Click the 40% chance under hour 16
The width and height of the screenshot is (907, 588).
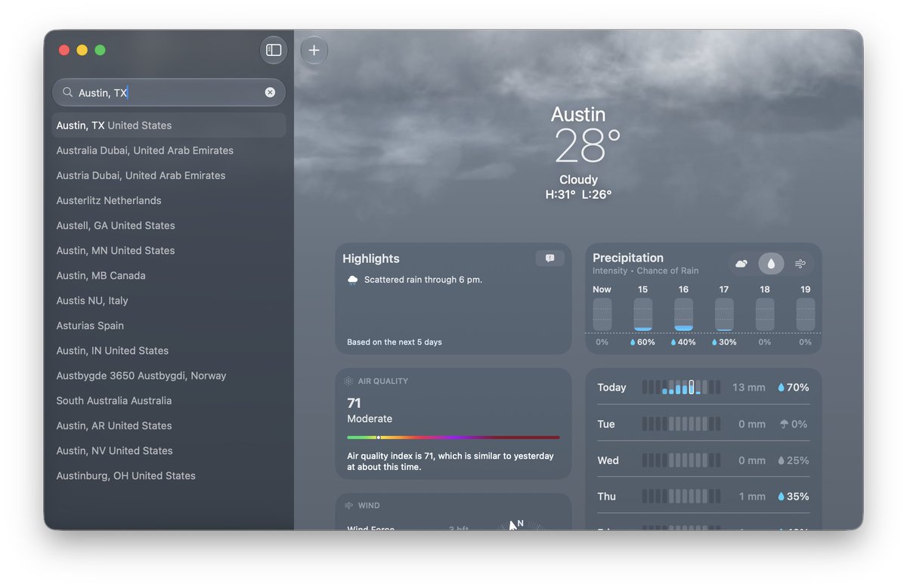tap(683, 342)
